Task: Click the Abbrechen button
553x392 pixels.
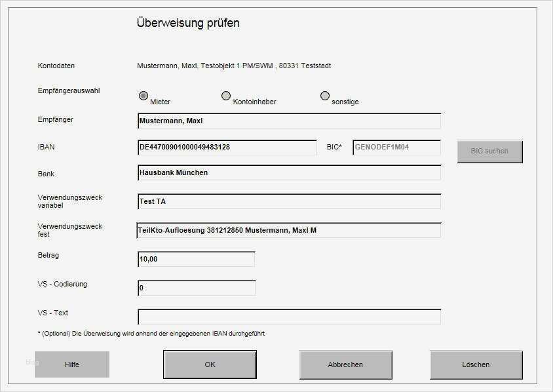Action: (x=345, y=364)
